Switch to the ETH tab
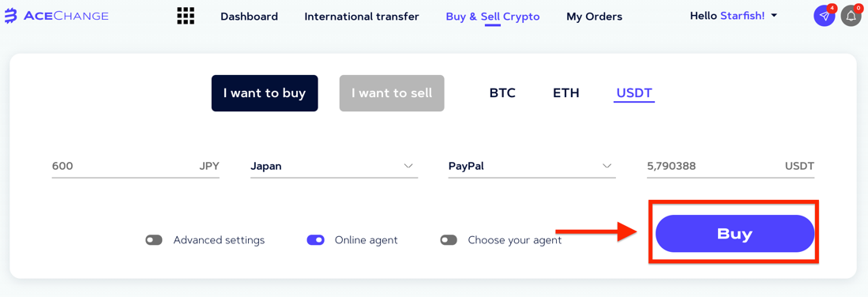The image size is (868, 297). pos(566,93)
